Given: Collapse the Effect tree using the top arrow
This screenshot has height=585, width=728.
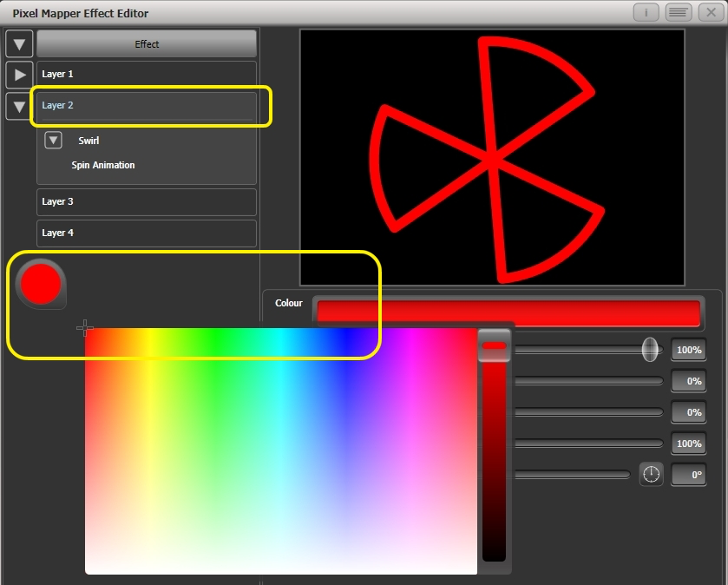Looking at the screenshot, I should pyautogui.click(x=18, y=43).
